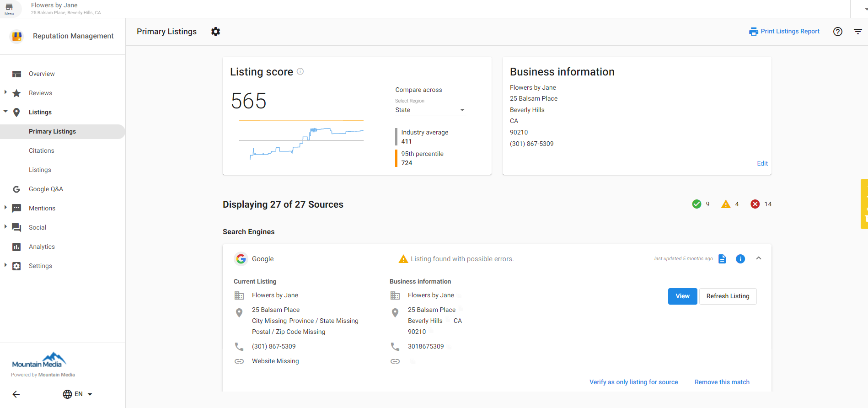Filter sources by green accurate checkmark
The width and height of the screenshot is (868, 408).
click(x=697, y=204)
